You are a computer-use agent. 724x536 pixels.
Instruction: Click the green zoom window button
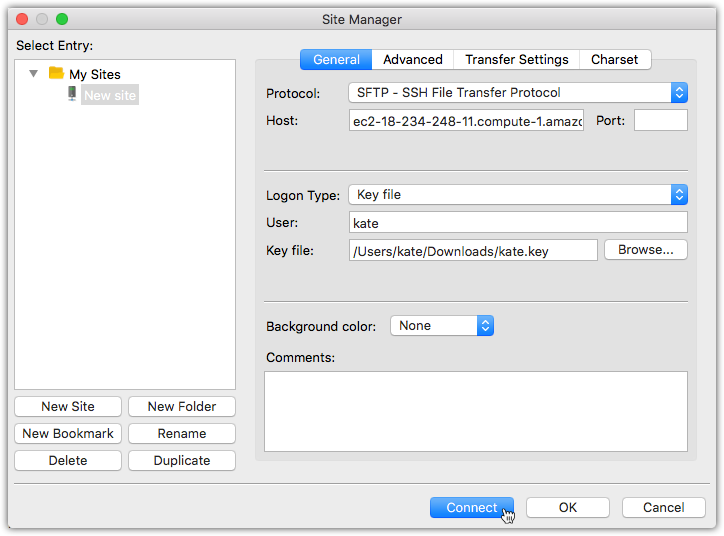[62, 19]
